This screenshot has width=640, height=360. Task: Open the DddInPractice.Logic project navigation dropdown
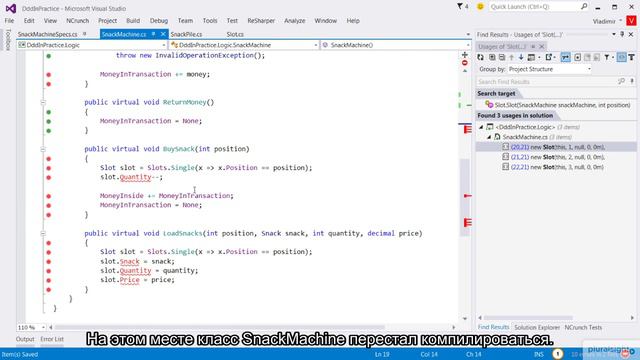point(92,45)
